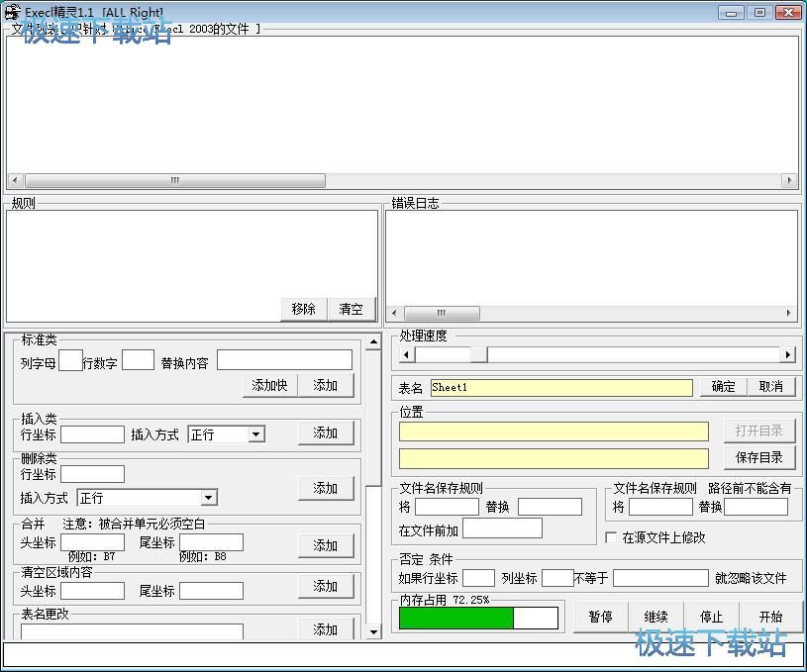Click the 开始 button to start processing
The image size is (807, 672).
(x=770, y=617)
